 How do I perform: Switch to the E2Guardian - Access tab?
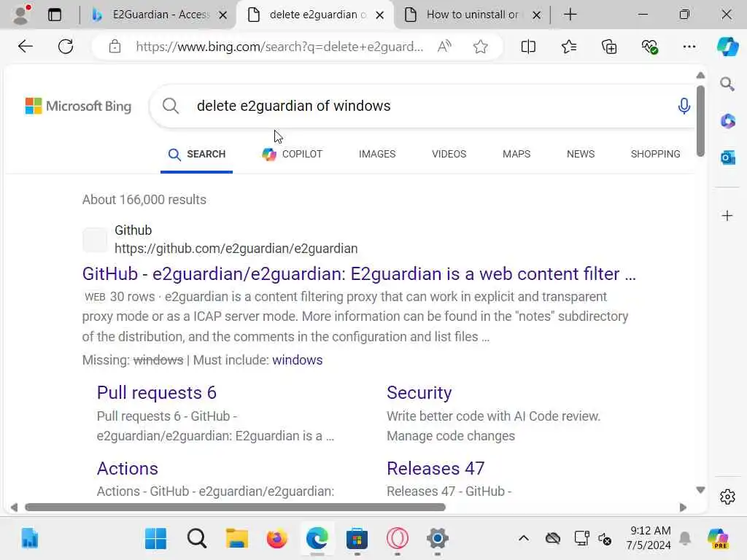click(x=161, y=15)
